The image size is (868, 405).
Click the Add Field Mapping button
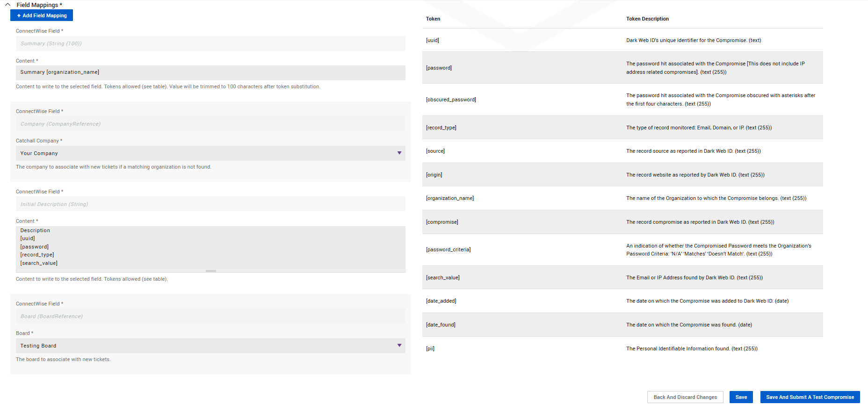click(x=42, y=15)
